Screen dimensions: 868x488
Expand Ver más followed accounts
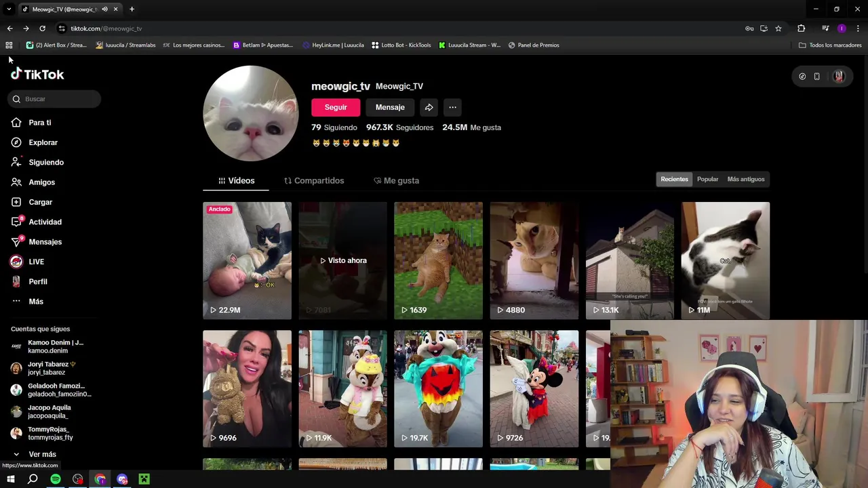click(34, 454)
